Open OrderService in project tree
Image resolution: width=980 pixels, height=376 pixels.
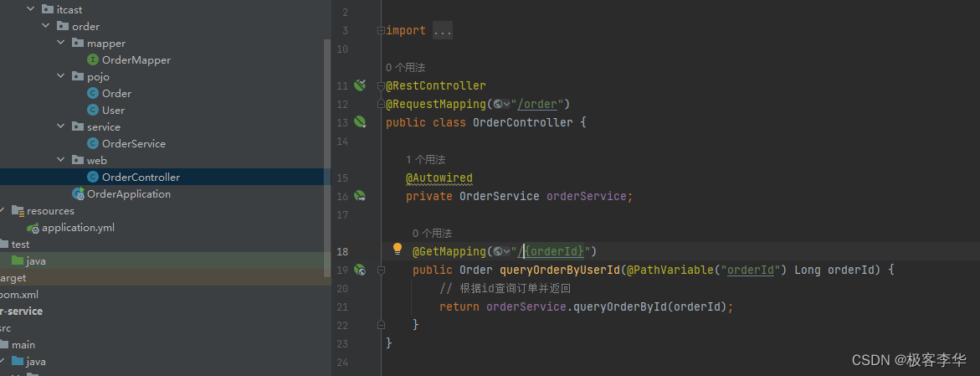tap(134, 143)
